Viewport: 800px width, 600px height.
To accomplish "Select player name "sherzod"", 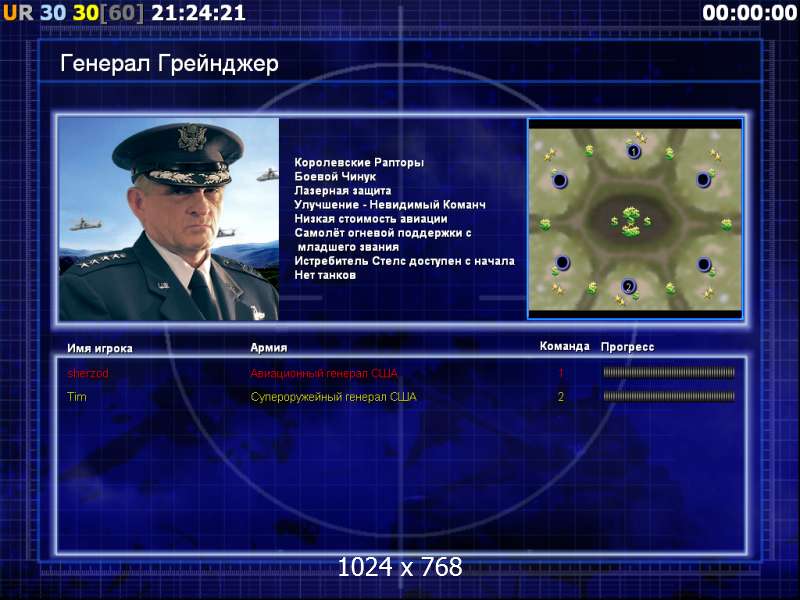I will (x=88, y=373).
